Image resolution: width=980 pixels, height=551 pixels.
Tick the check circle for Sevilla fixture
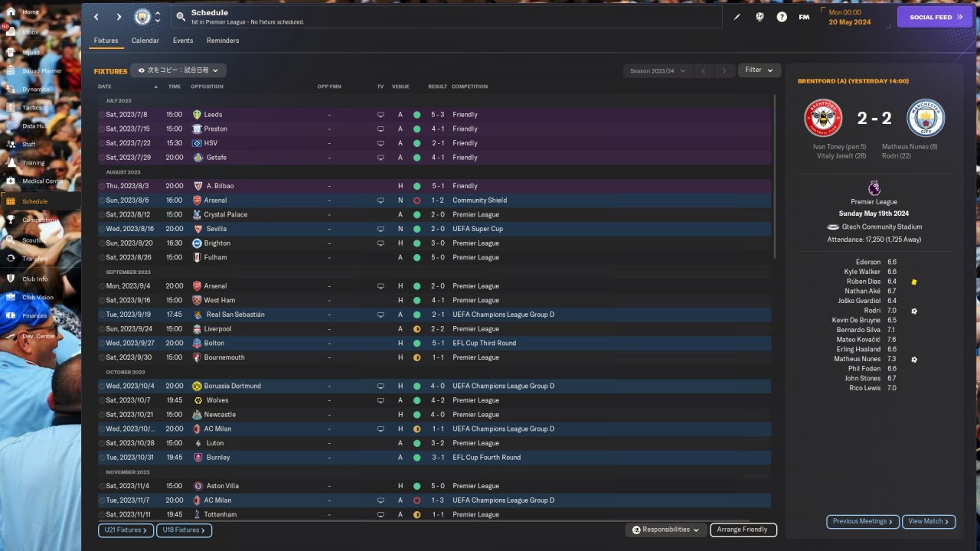[x=102, y=229]
